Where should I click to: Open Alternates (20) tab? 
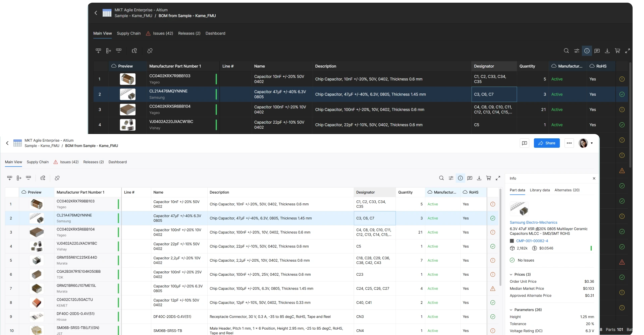pos(567,190)
